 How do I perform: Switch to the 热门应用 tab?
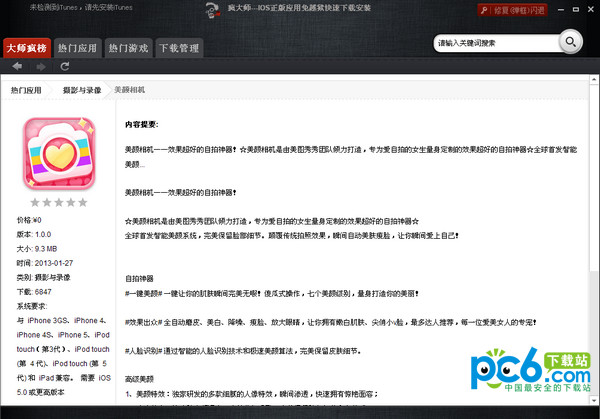(x=78, y=48)
